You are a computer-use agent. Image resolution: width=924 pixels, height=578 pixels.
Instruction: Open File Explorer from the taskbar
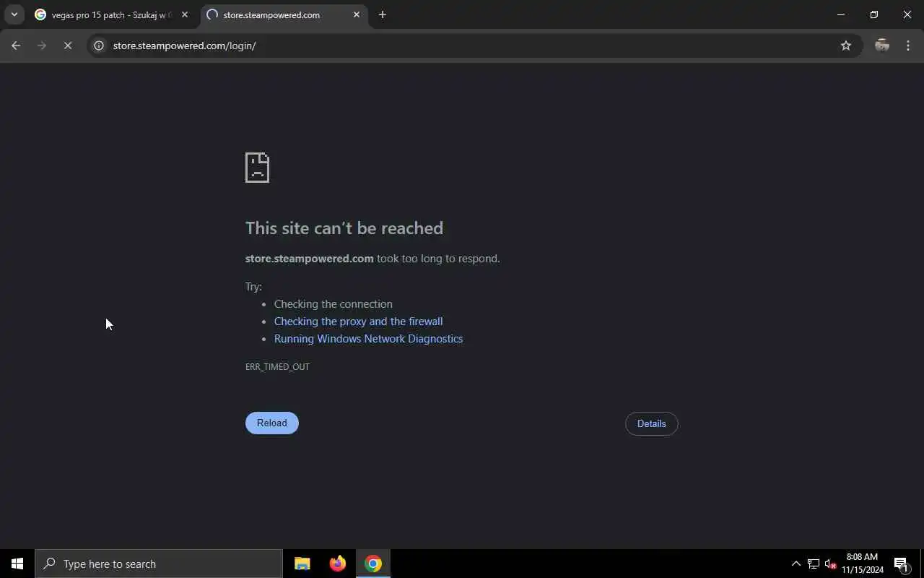[302, 564]
